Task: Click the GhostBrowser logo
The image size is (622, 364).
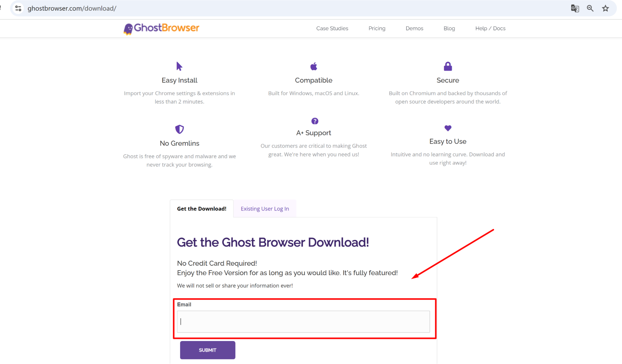Action: pos(161,28)
